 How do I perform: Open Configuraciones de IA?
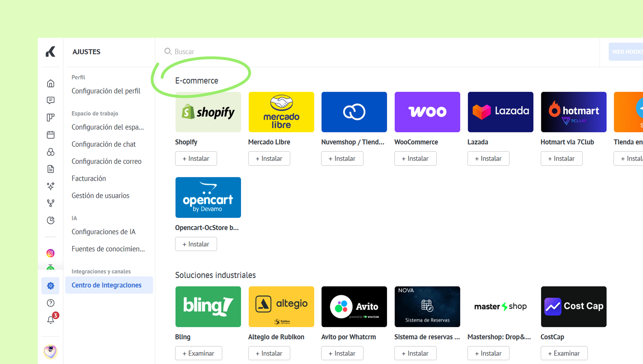104,232
